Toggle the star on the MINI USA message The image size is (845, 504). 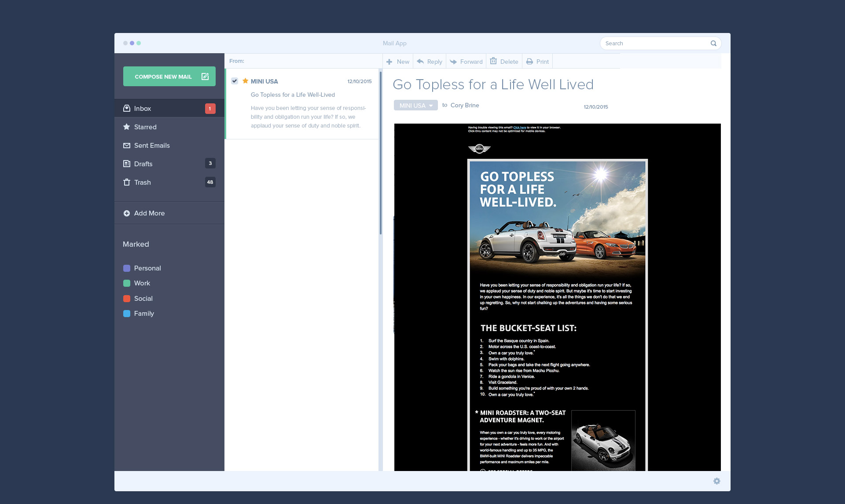click(245, 81)
